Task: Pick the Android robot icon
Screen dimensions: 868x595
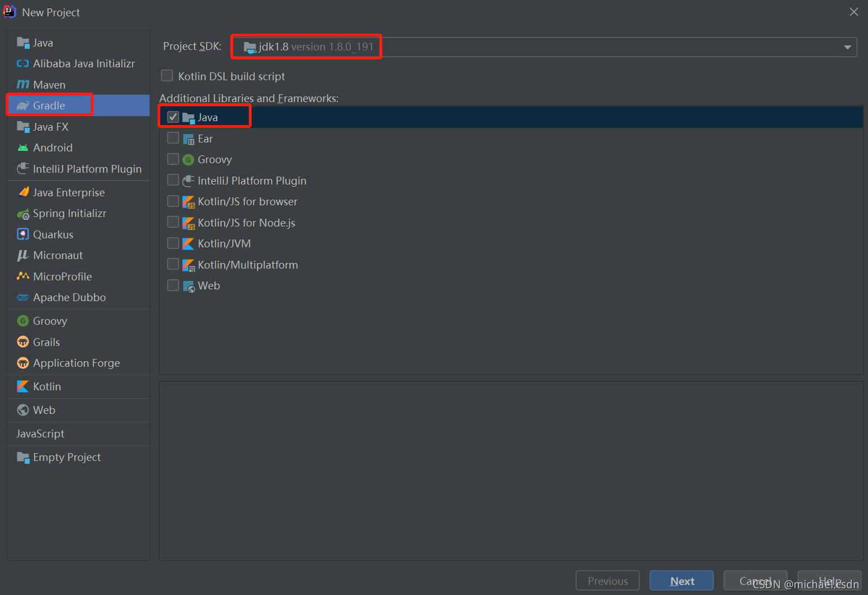Action: (23, 147)
